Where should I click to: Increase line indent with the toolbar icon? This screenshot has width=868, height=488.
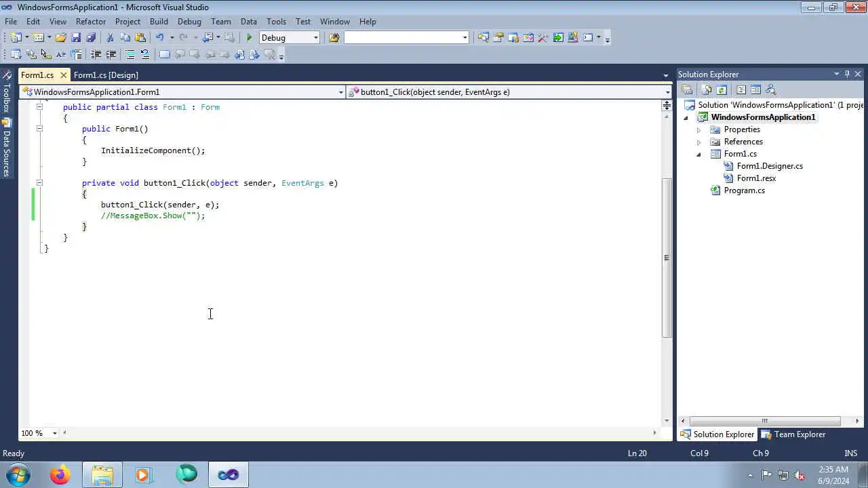(111, 54)
